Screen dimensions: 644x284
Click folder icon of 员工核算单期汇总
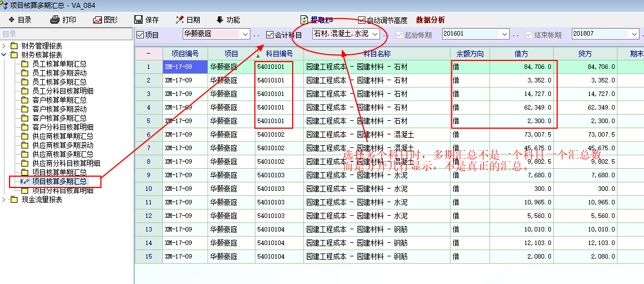coord(25,64)
